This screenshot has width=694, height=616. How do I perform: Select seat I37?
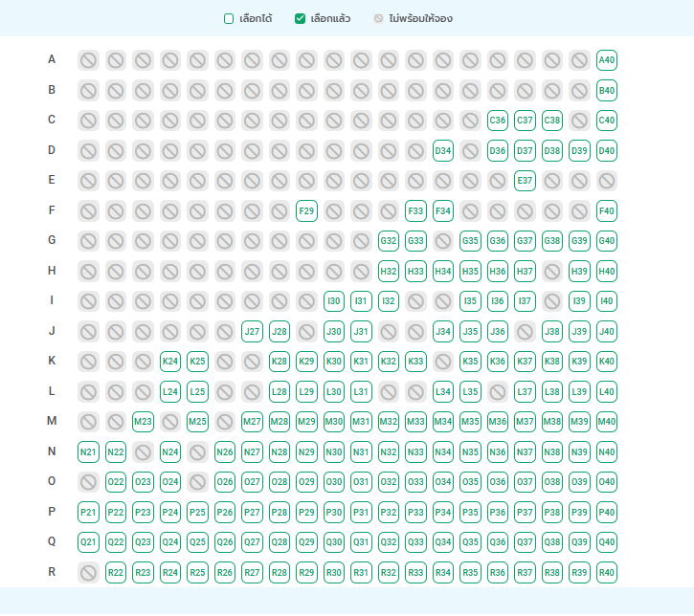525,301
